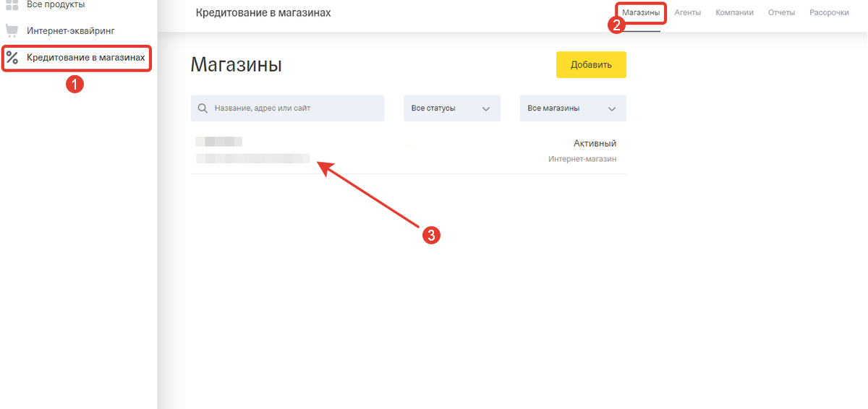Screen dimensions: 868x409
Task: Open the Все статусы status filter
Action: point(443,108)
